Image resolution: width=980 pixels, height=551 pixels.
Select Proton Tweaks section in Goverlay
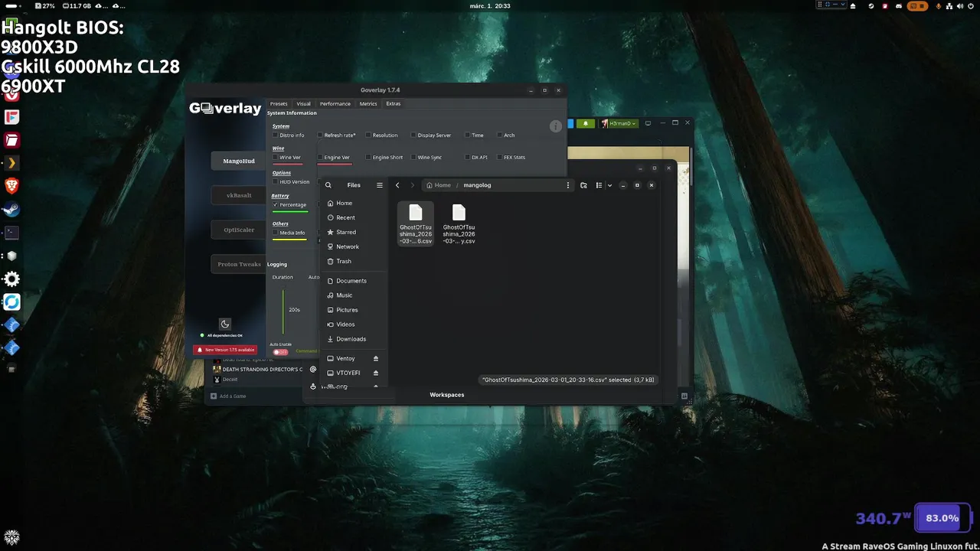pyautogui.click(x=238, y=264)
